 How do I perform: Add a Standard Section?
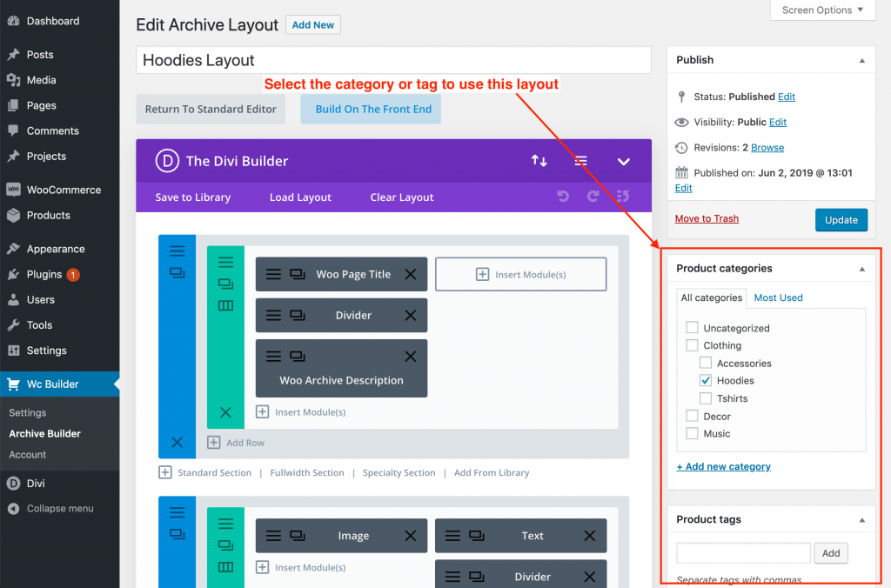(204, 472)
